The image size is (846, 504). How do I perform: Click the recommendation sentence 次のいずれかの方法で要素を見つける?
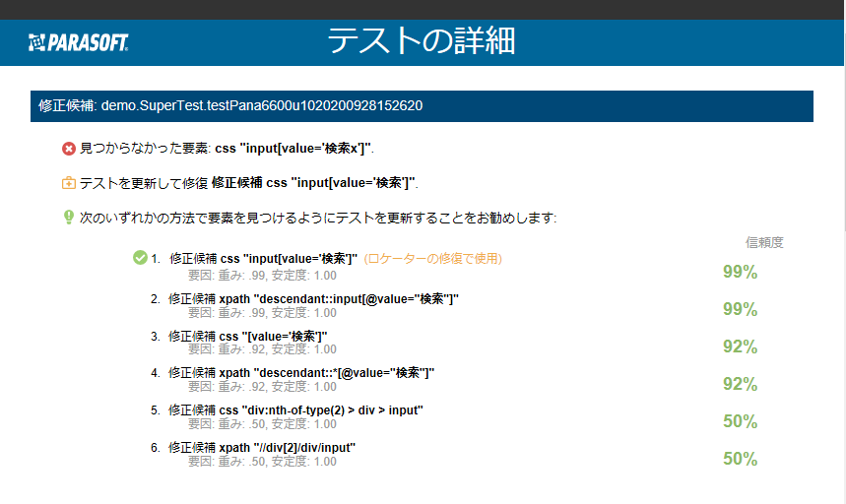[x=318, y=218]
